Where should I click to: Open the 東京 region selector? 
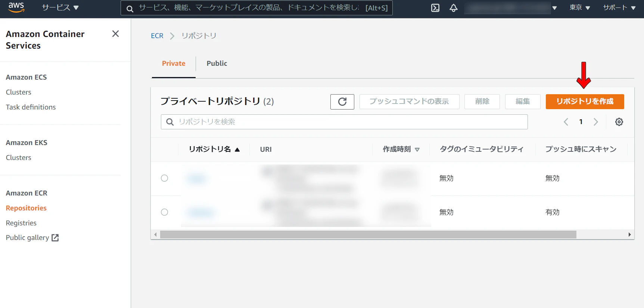580,7
